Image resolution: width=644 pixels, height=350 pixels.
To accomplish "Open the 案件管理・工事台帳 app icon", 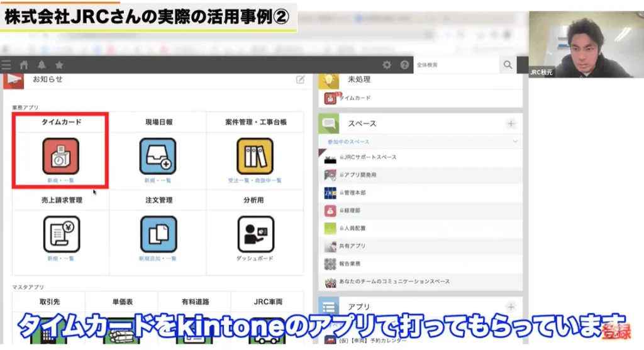I will [255, 156].
